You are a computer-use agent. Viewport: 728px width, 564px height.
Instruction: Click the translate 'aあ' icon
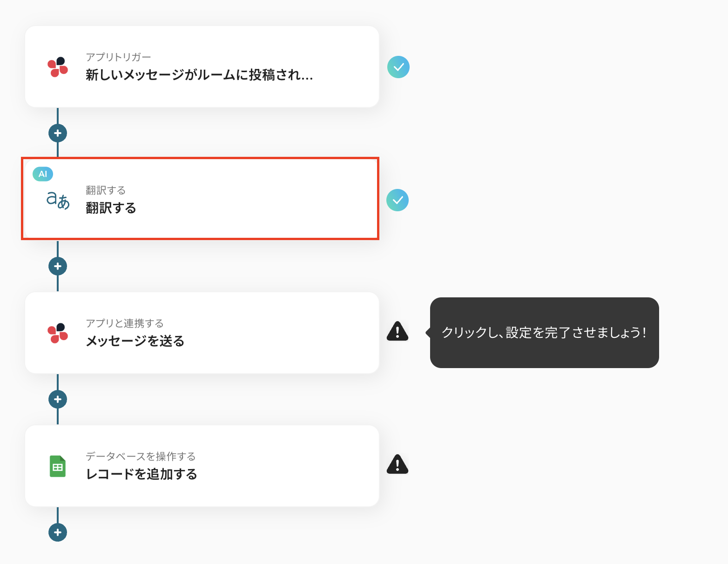pos(58,200)
